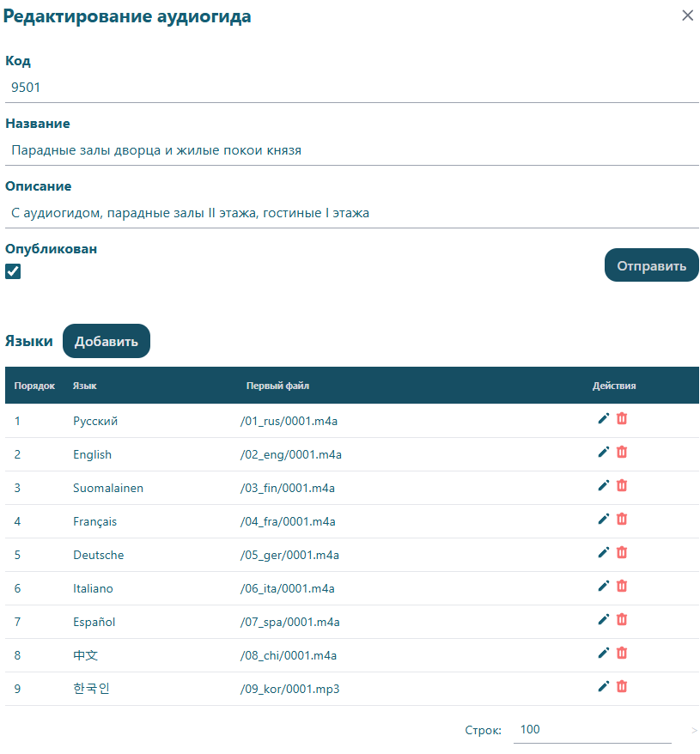
Task: Uncheck the Опубликован checkbox
Action: (13, 271)
